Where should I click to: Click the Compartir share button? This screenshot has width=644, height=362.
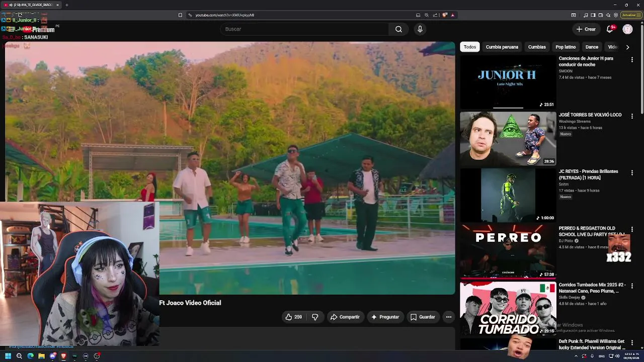pos(345,317)
